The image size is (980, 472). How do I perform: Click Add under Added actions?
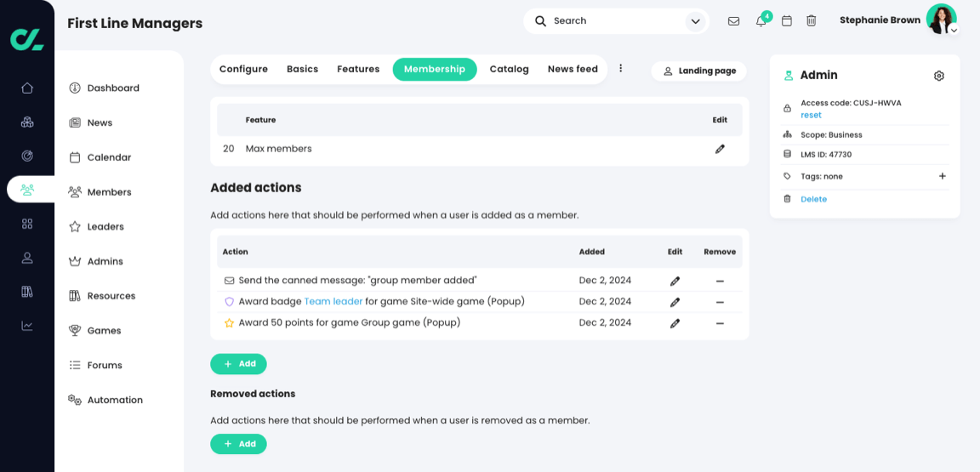pos(238,364)
